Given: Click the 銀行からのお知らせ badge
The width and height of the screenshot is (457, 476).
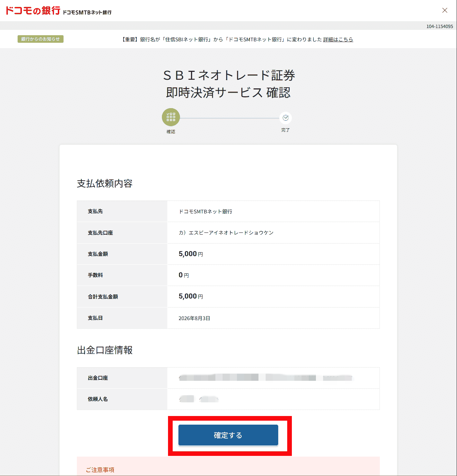Looking at the screenshot, I should pos(41,39).
